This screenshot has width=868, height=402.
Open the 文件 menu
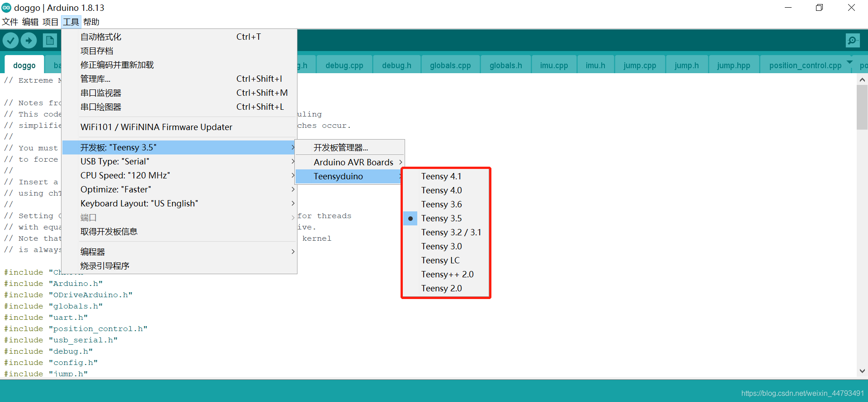click(x=10, y=22)
